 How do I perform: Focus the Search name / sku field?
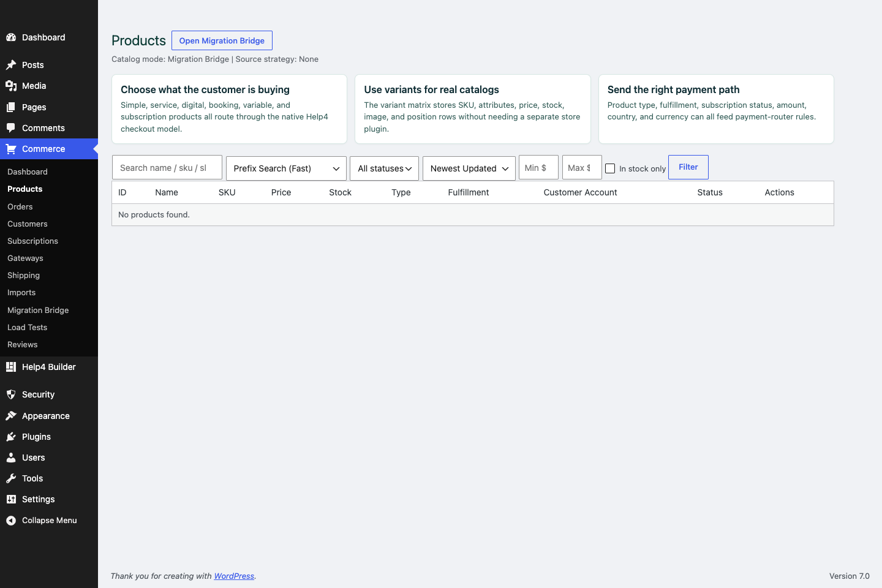(167, 167)
